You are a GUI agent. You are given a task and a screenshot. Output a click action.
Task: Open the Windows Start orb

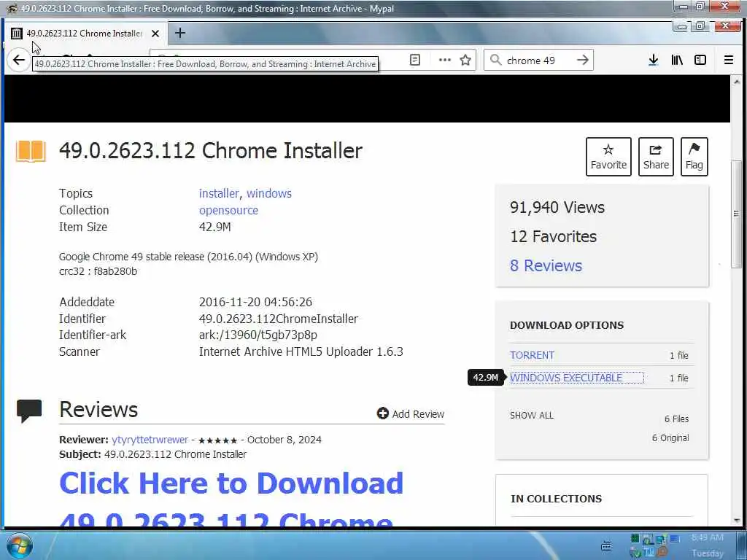click(20, 545)
